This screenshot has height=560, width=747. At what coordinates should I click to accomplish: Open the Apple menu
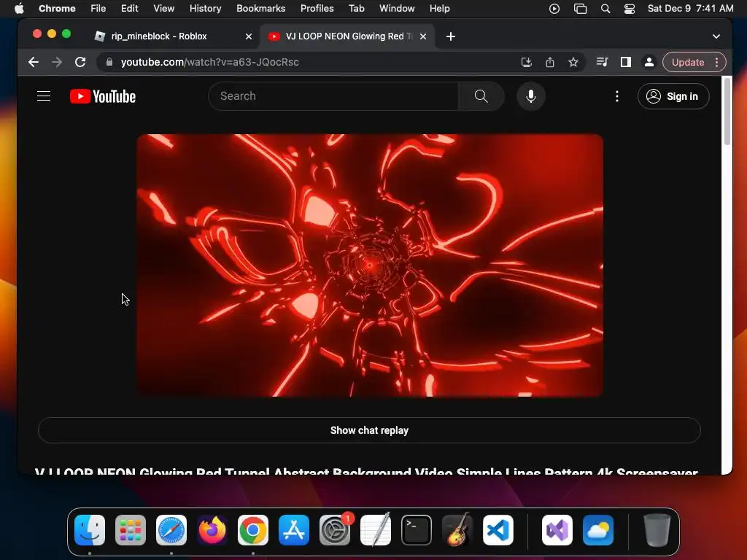pyautogui.click(x=19, y=8)
